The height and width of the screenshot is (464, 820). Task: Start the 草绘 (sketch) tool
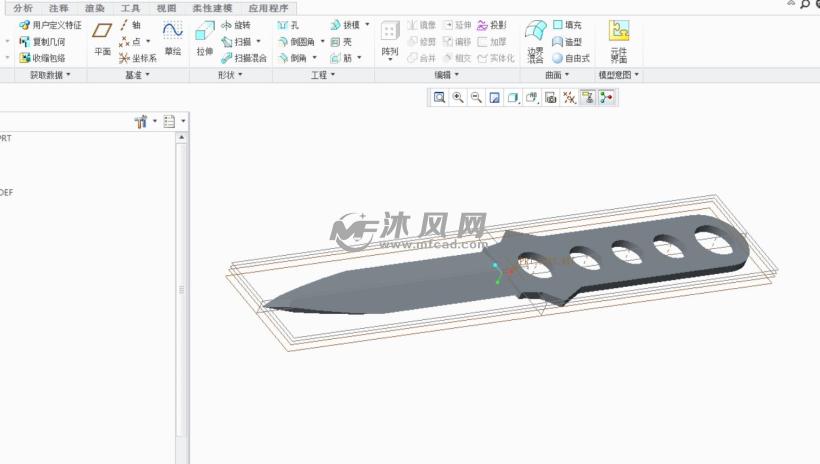pyautogui.click(x=173, y=39)
